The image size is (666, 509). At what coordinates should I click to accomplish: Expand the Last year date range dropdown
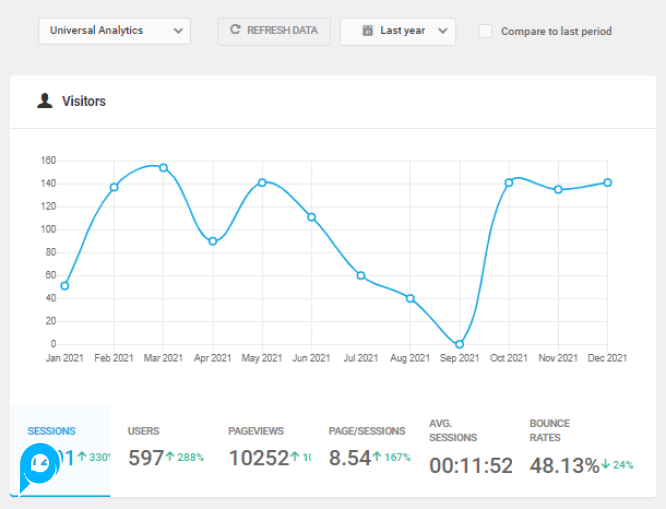click(398, 31)
